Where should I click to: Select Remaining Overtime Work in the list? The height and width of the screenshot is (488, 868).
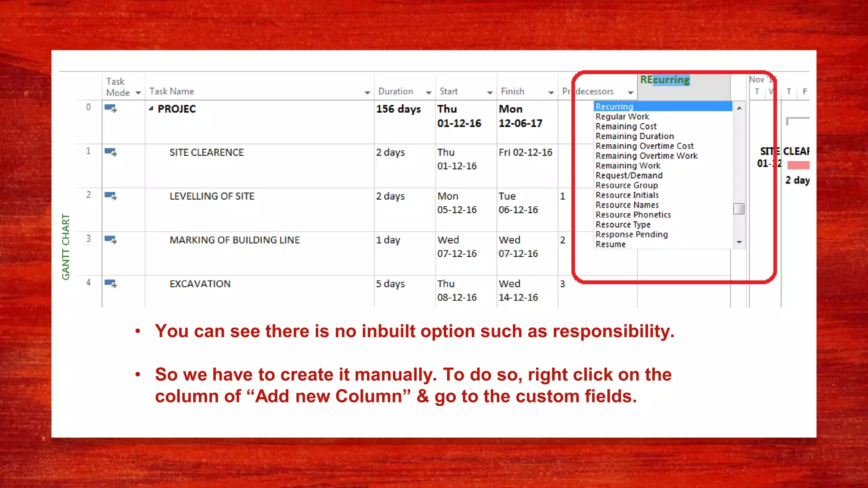coord(663,155)
